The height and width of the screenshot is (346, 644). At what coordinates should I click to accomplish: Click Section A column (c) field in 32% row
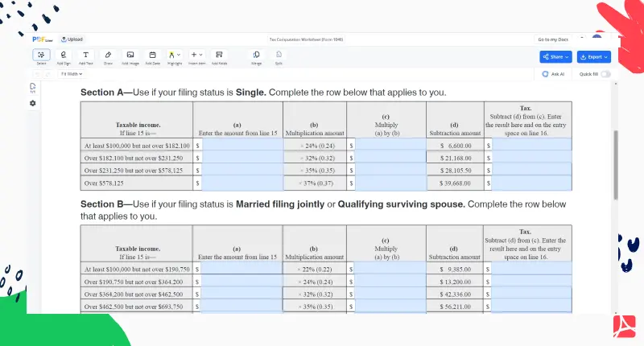pos(390,157)
